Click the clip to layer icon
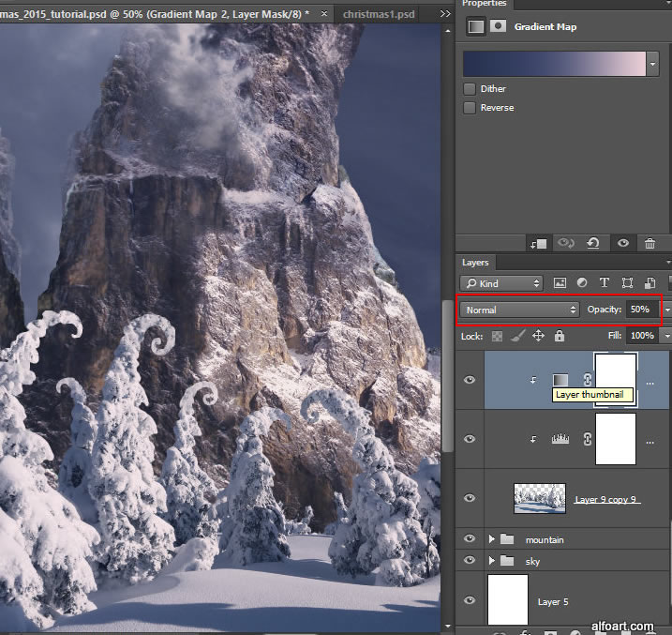This screenshot has width=672, height=635. pos(539,244)
